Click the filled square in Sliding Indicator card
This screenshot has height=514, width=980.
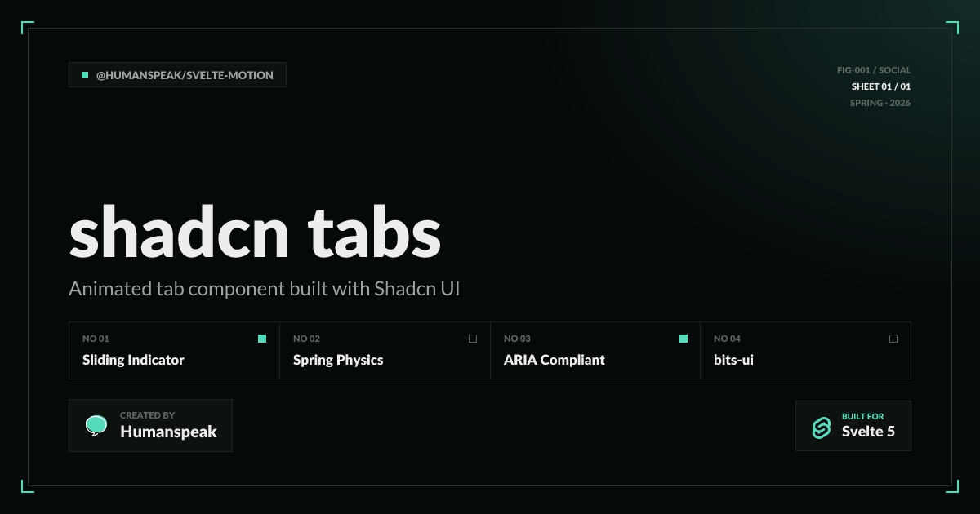pos(262,339)
